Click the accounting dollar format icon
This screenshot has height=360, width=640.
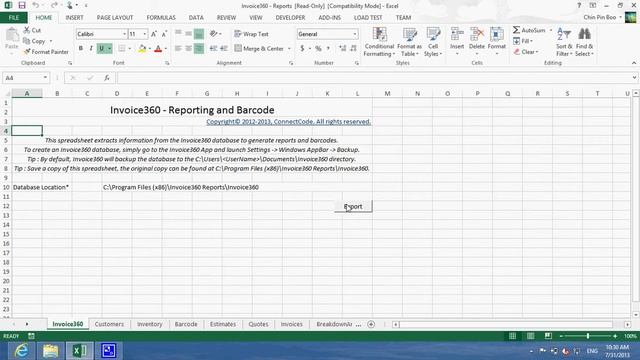[x=302, y=48]
